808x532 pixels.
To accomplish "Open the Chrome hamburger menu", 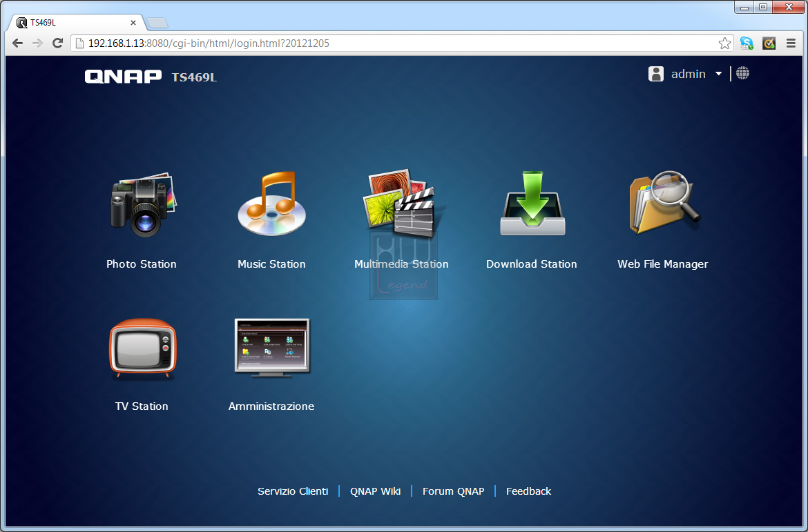I will tap(791, 43).
